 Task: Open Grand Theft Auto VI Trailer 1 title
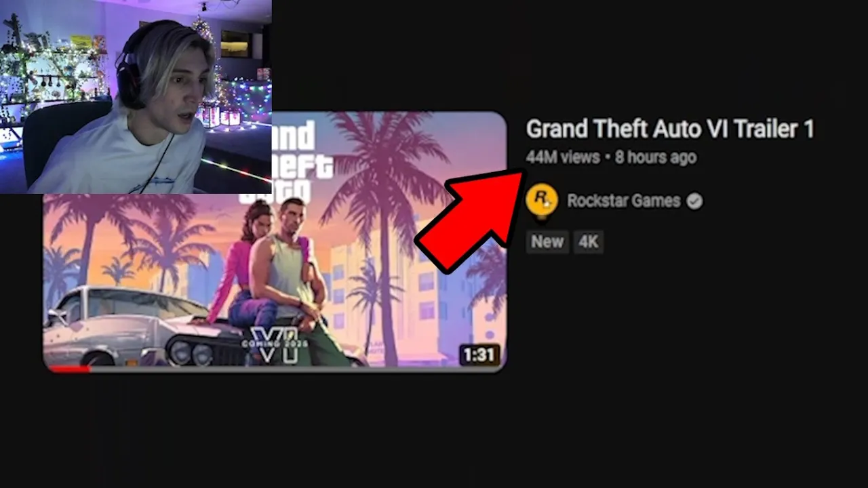[669, 129]
